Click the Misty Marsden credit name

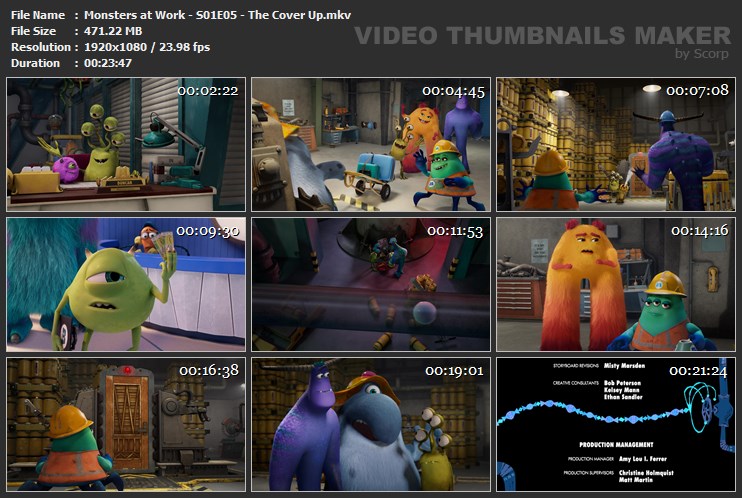[x=624, y=365]
